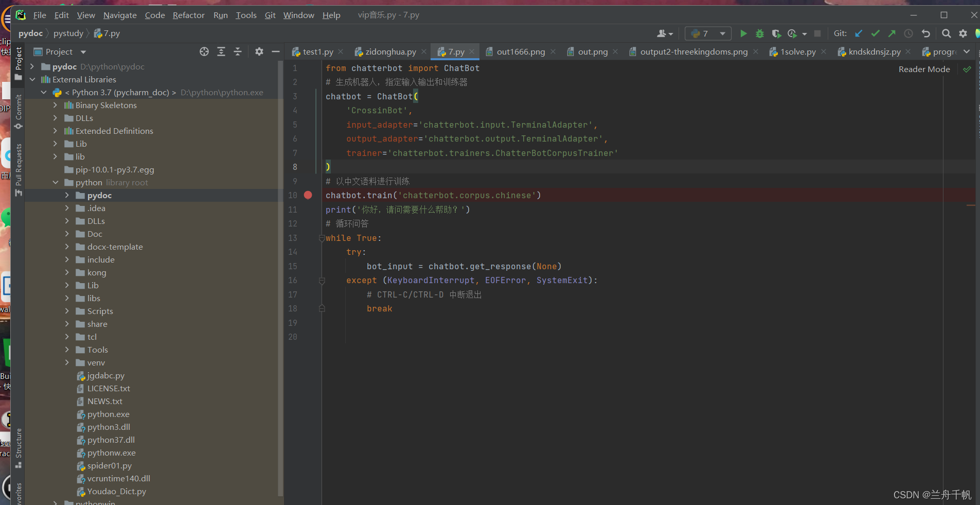The height and width of the screenshot is (505, 980).
Task: Open the run configuration dropdown labeled 7
Action: click(708, 33)
